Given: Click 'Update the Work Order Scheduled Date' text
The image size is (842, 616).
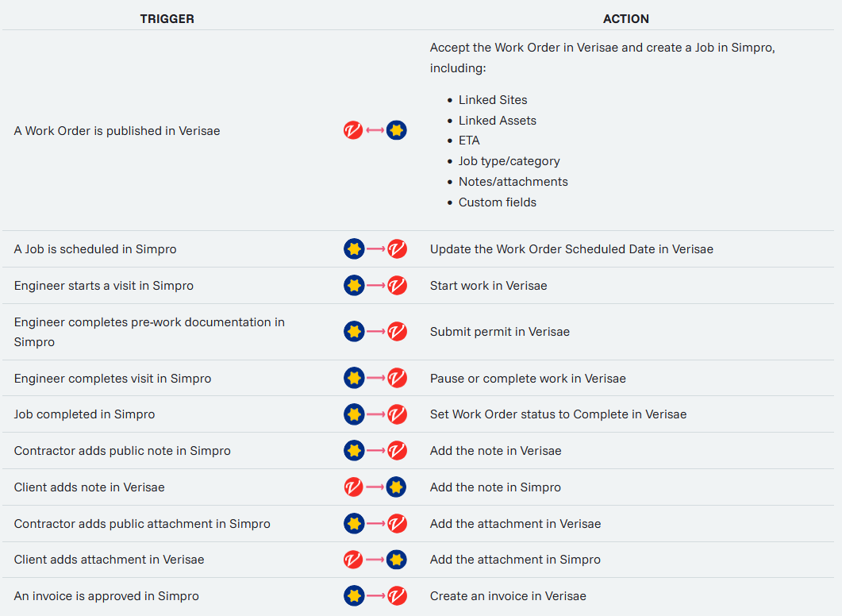Looking at the screenshot, I should [571, 249].
